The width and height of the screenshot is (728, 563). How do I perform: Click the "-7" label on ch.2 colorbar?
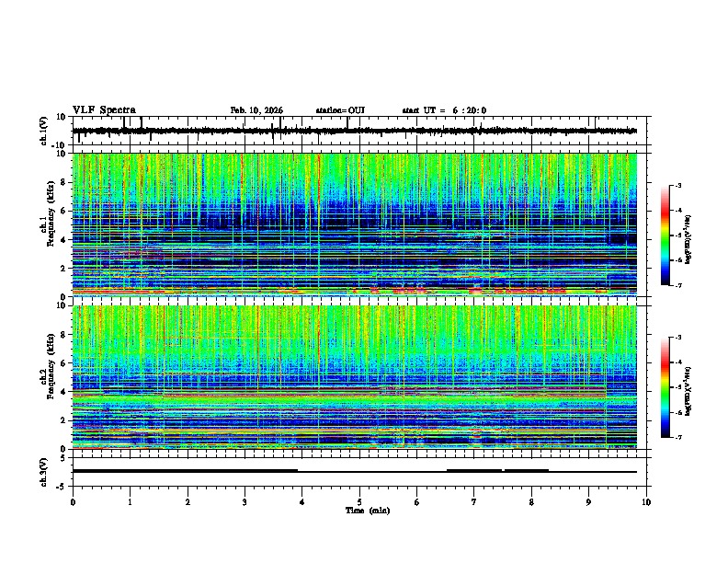click(678, 437)
